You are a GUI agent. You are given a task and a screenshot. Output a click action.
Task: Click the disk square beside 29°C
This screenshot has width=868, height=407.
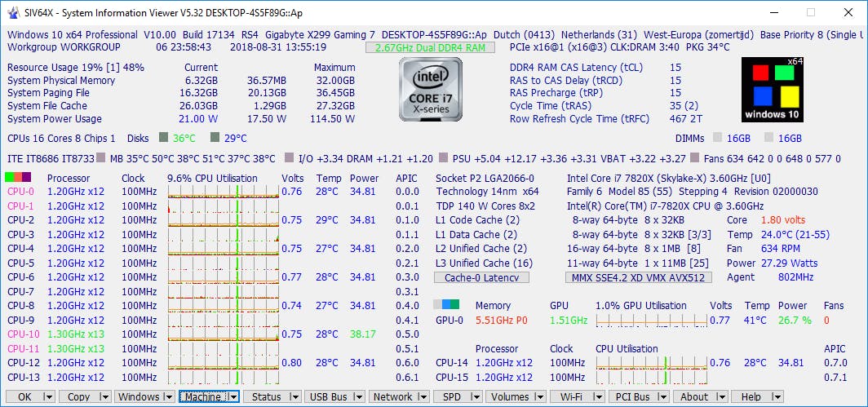pos(215,137)
